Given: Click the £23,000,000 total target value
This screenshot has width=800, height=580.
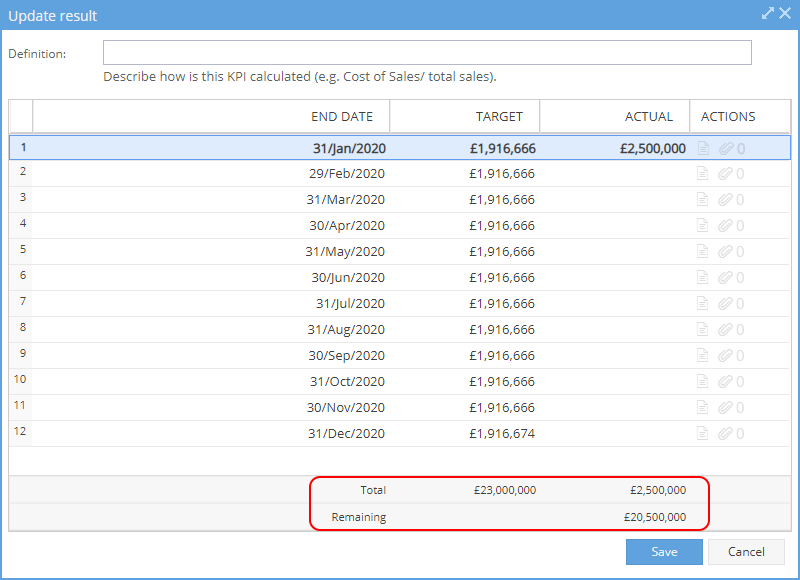Looking at the screenshot, I should pyautogui.click(x=505, y=490).
